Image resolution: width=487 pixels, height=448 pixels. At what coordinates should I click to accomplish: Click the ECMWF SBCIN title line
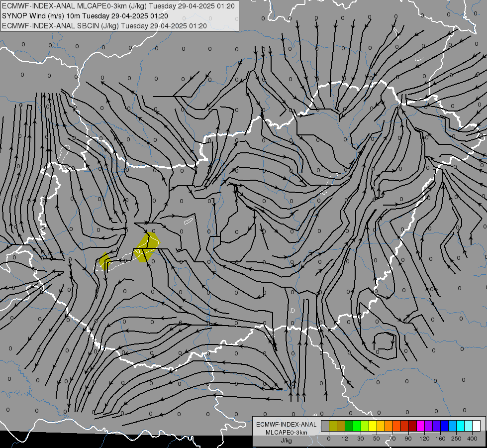pyautogui.click(x=104, y=26)
